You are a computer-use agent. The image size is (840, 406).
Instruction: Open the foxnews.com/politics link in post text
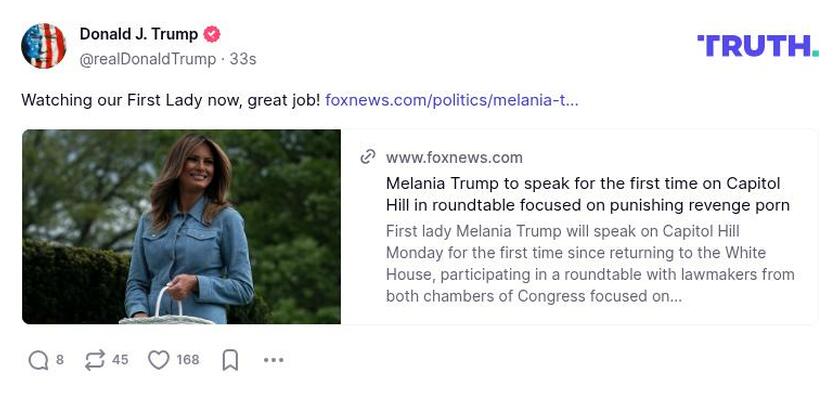point(452,100)
